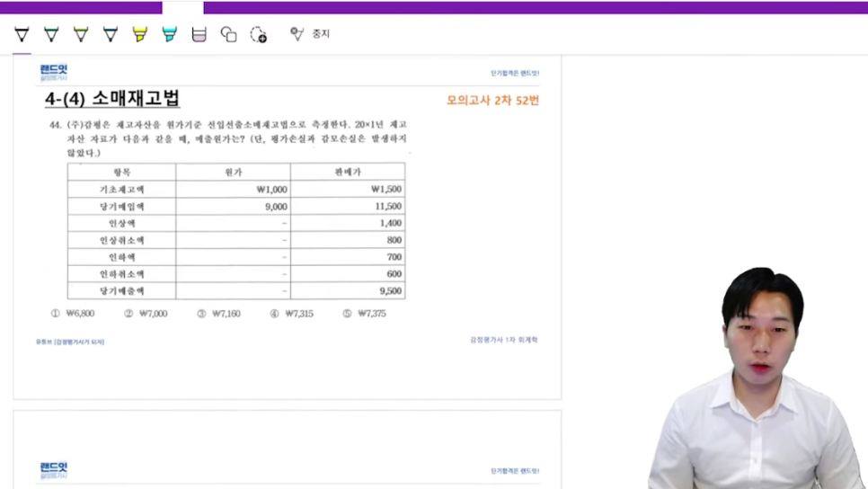Select the cyan highlighter
Screen dimensions: 868x489
pyautogui.click(x=169, y=34)
